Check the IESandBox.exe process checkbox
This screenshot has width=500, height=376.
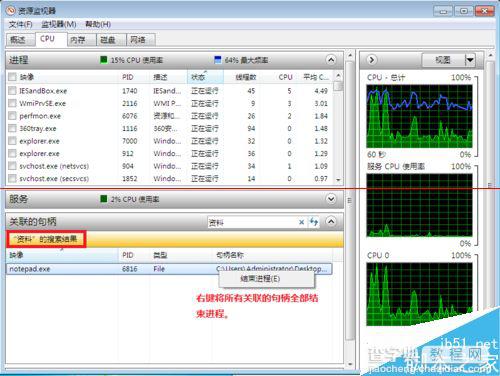12,91
